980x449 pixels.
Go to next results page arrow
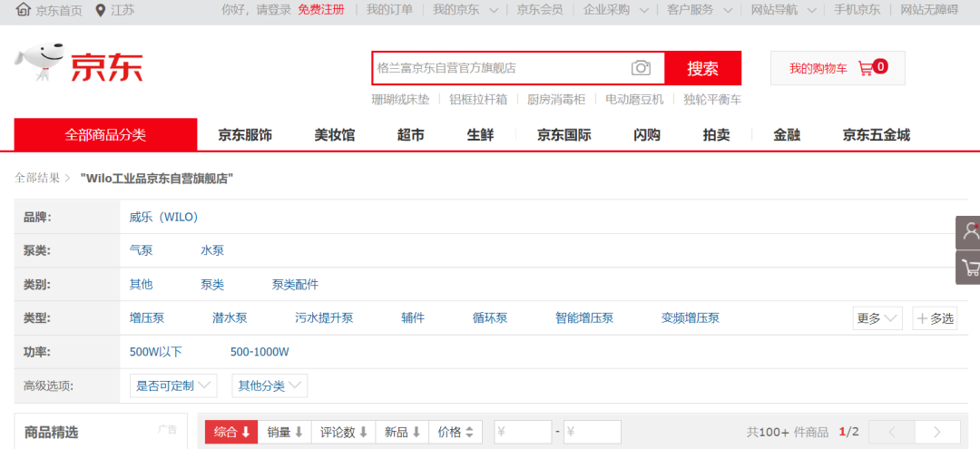click(x=936, y=432)
